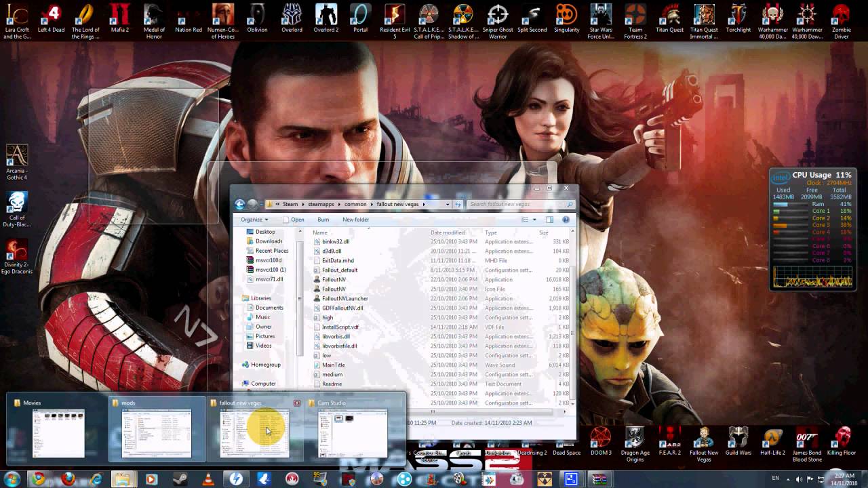
Task: Open the Torchlight desktop shortcut
Action: click(738, 18)
